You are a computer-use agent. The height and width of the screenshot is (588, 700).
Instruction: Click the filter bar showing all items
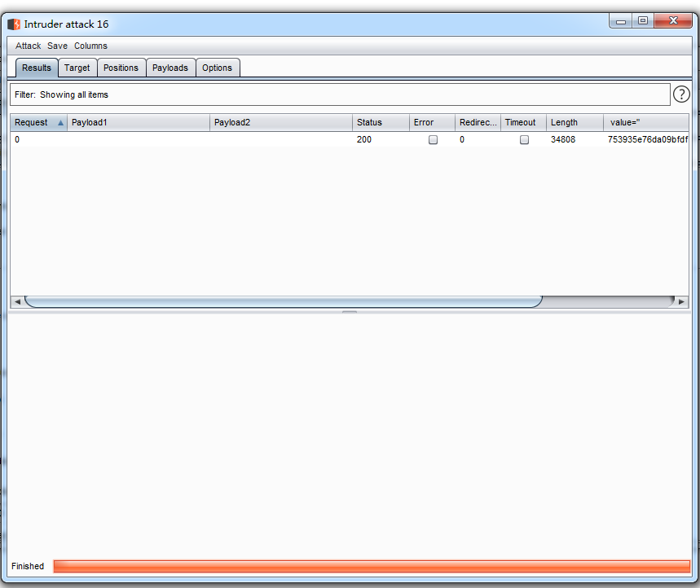[340, 94]
